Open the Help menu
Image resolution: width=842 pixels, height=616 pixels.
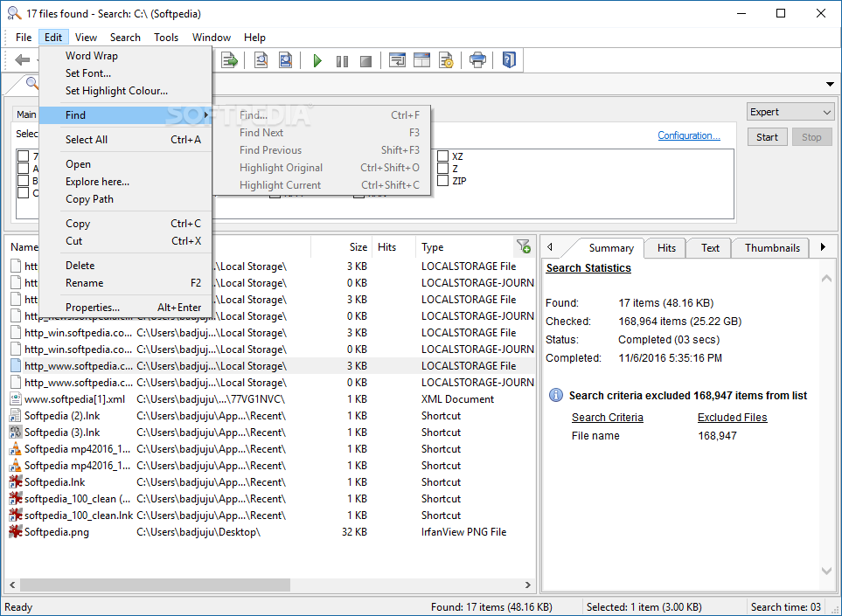click(254, 38)
